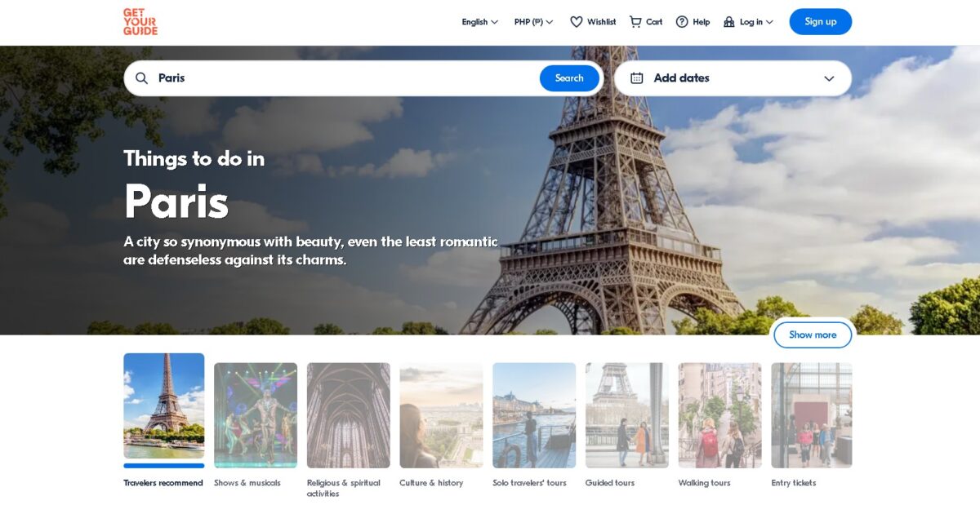The height and width of the screenshot is (514, 980).
Task: Choose the Guided tours label
Action: pos(610,483)
